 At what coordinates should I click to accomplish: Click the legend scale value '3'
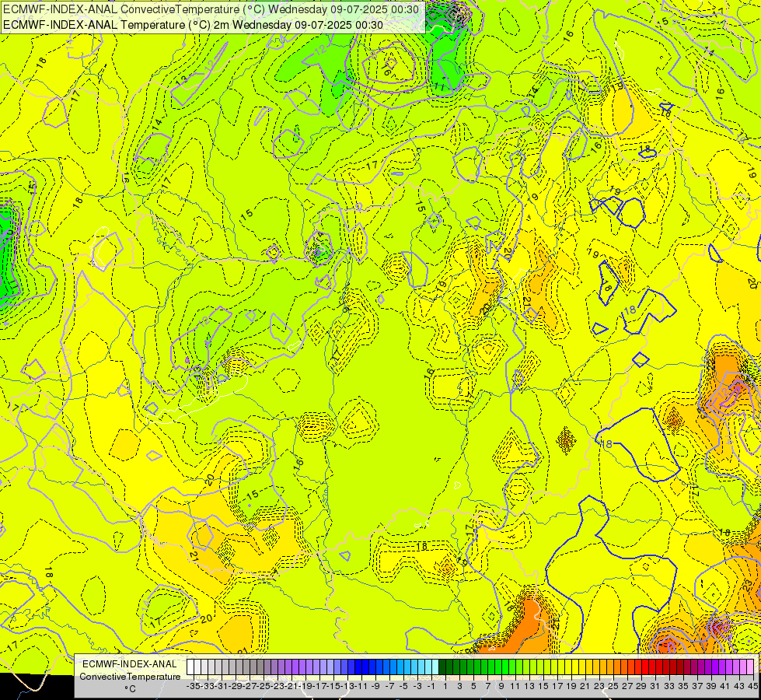459,686
